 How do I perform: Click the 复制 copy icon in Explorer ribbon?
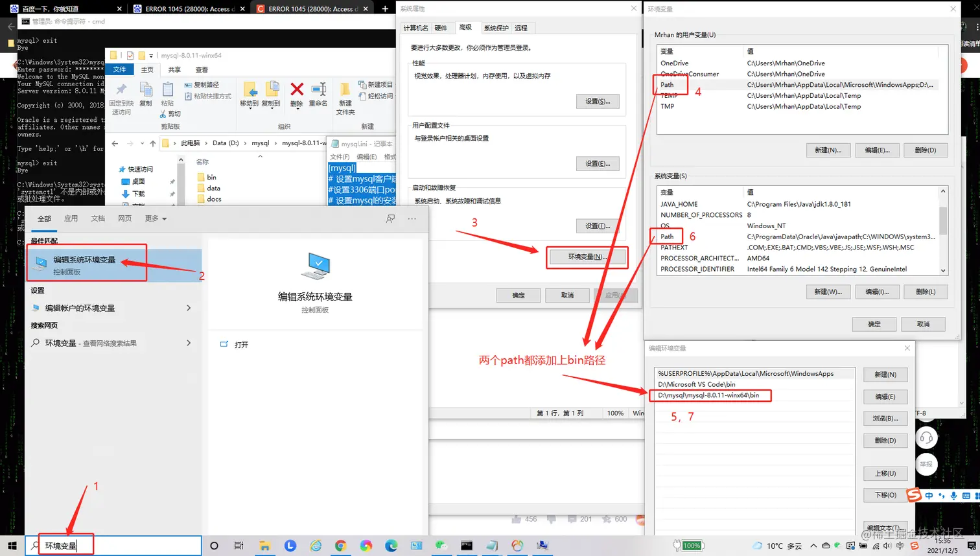coord(146,95)
